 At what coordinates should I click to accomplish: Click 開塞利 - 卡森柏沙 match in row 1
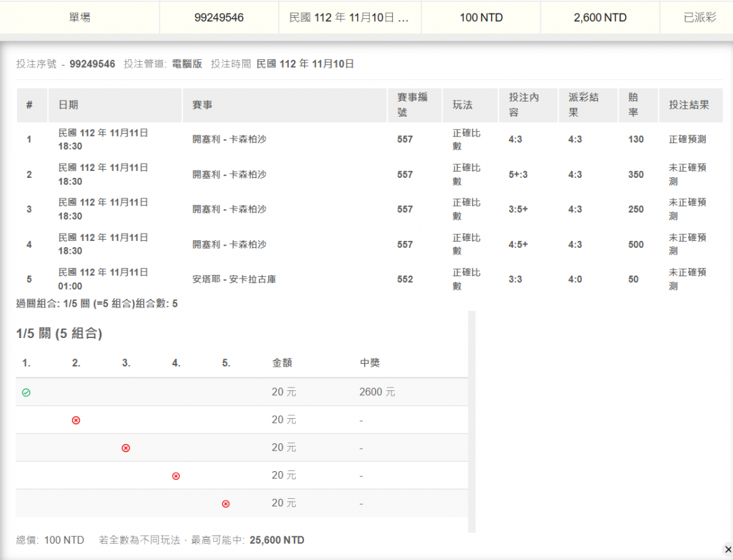pos(229,139)
